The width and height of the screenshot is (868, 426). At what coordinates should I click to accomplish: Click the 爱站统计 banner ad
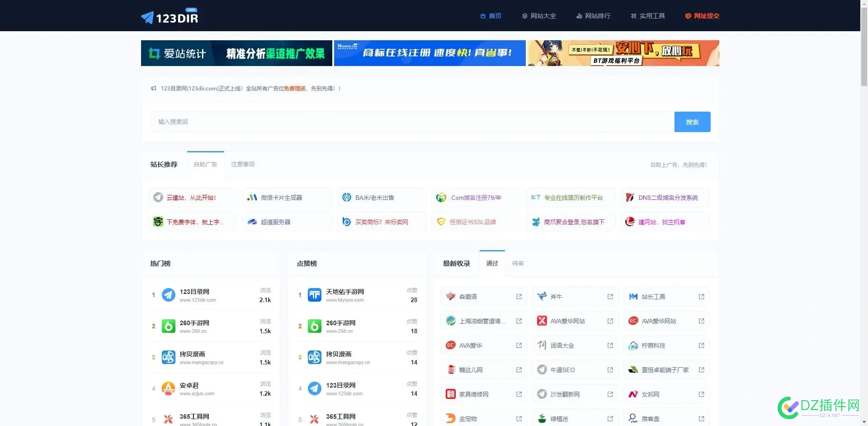(236, 53)
